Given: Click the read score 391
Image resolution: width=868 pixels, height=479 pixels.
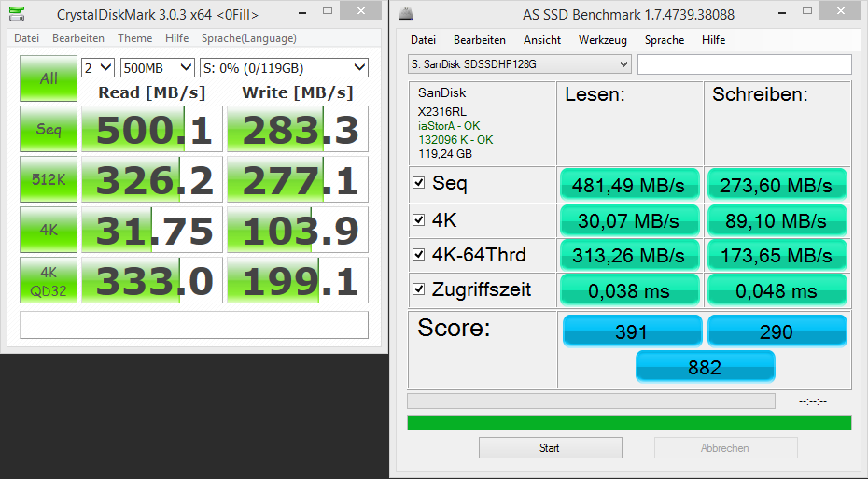Looking at the screenshot, I should point(632,331).
